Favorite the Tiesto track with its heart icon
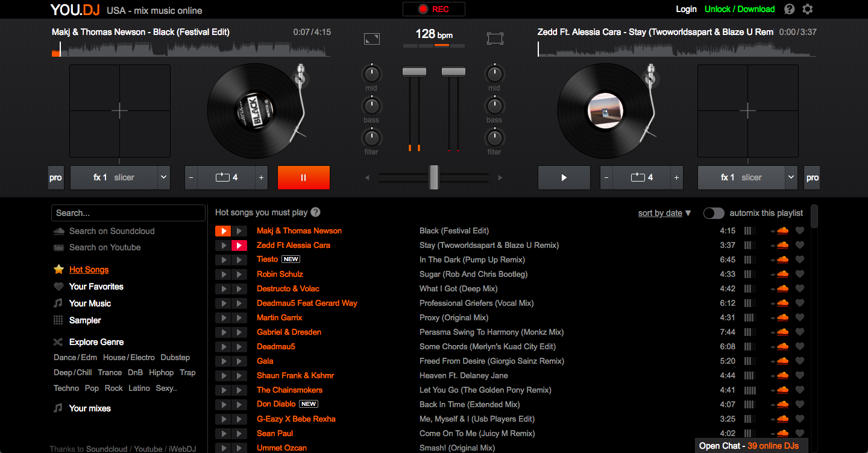The width and height of the screenshot is (868, 453). [800, 259]
